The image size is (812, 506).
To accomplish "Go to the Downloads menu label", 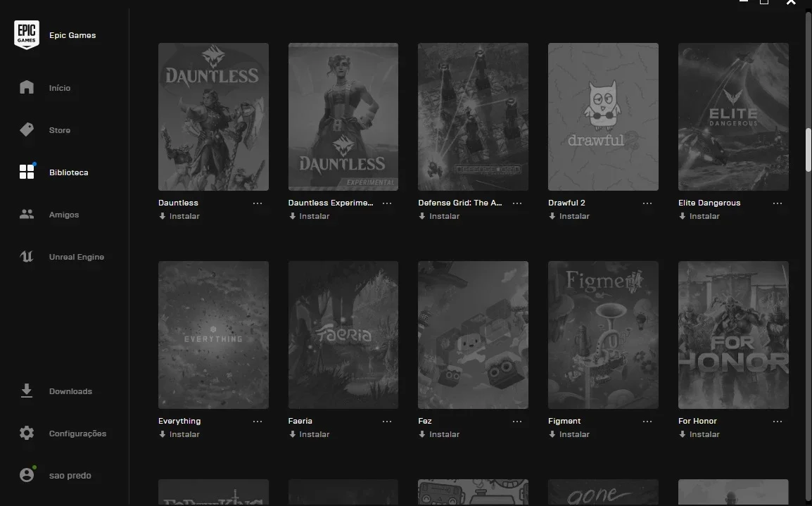I will pos(70,391).
